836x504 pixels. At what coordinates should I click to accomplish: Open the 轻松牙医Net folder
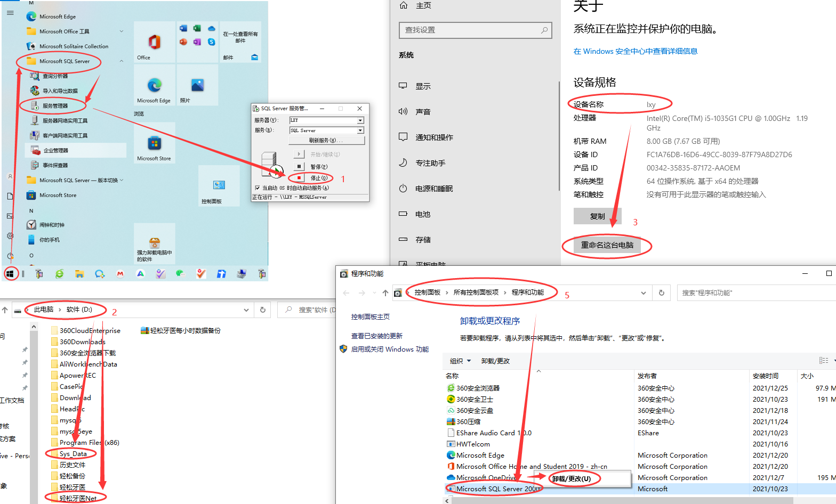click(x=78, y=499)
